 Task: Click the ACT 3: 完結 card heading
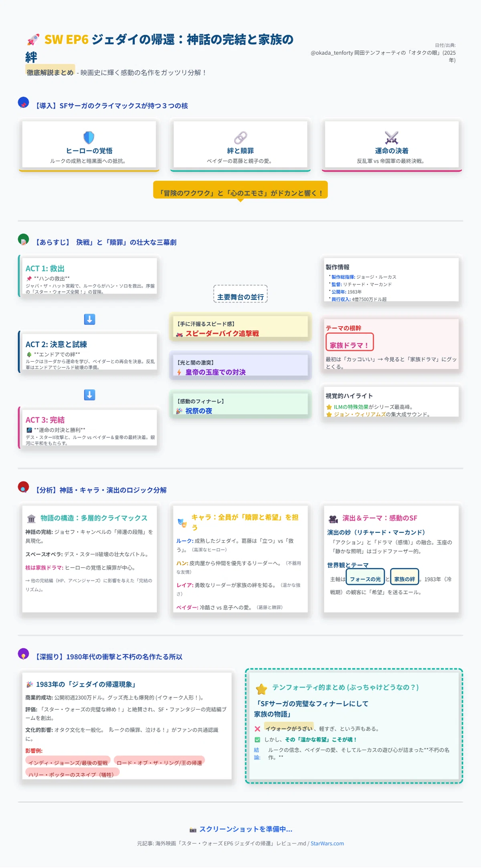click(45, 420)
